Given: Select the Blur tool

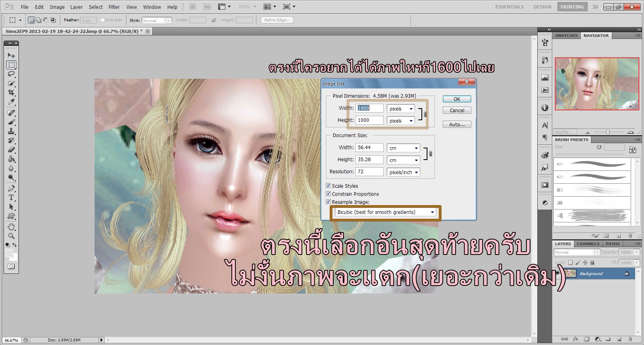Looking at the screenshot, I should click(x=11, y=168).
